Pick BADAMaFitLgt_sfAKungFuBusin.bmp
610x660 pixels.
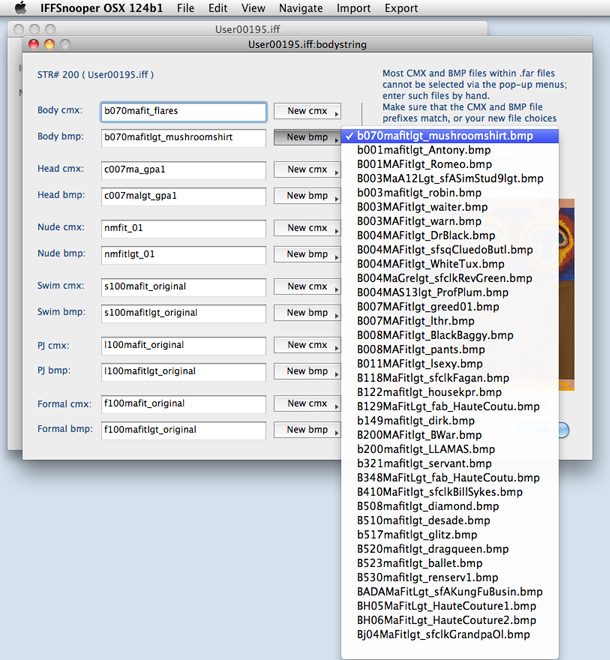point(450,592)
